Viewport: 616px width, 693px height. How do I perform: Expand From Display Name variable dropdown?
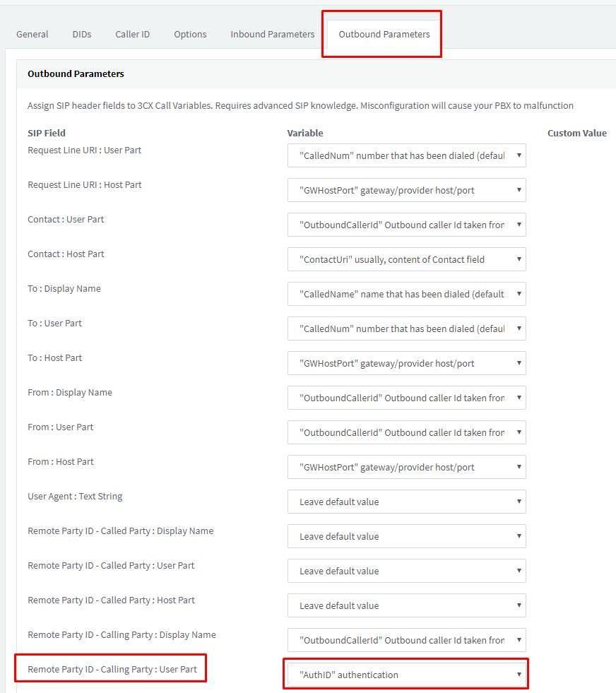[406, 398]
